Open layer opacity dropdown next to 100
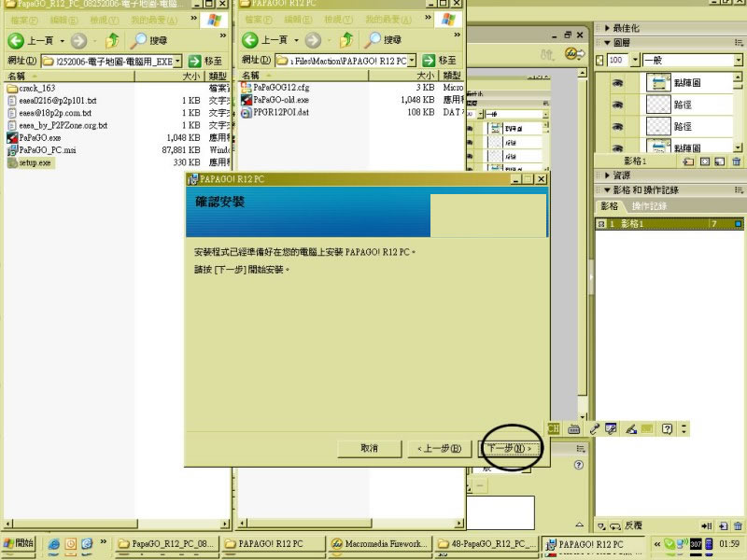The width and height of the screenshot is (747, 560). pyautogui.click(x=635, y=60)
